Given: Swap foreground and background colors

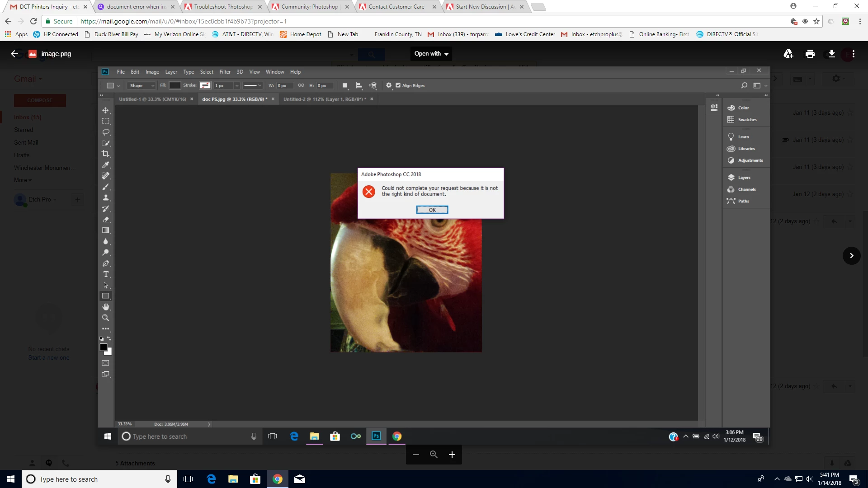Looking at the screenshot, I should pyautogui.click(x=109, y=338).
